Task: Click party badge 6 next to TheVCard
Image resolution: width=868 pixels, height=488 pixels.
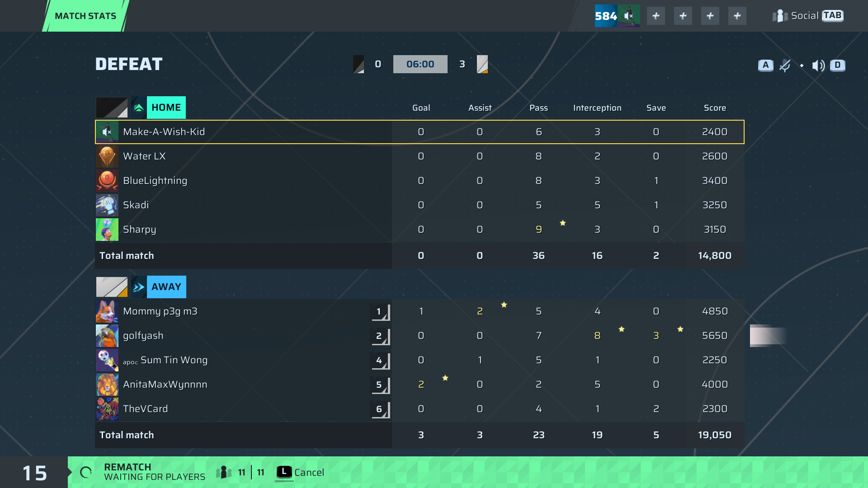Action: [380, 409]
